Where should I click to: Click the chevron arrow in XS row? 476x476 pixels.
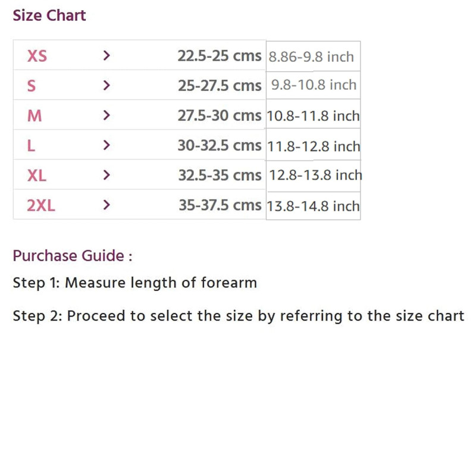[x=107, y=55]
